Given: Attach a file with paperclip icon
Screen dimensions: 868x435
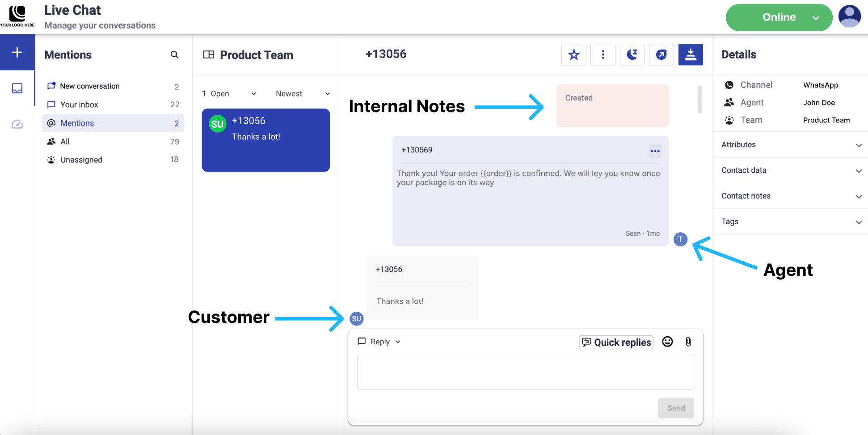Looking at the screenshot, I should [x=688, y=342].
